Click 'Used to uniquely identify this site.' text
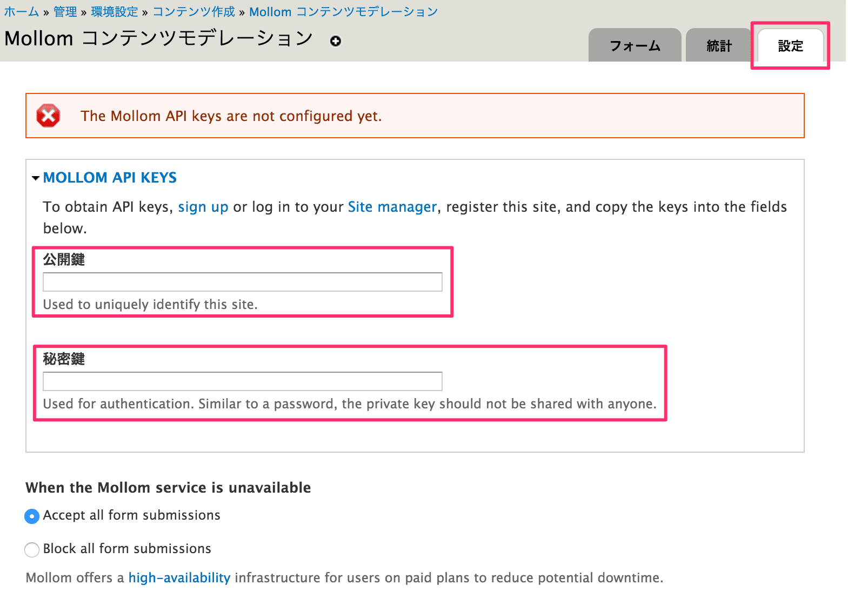 point(150,305)
